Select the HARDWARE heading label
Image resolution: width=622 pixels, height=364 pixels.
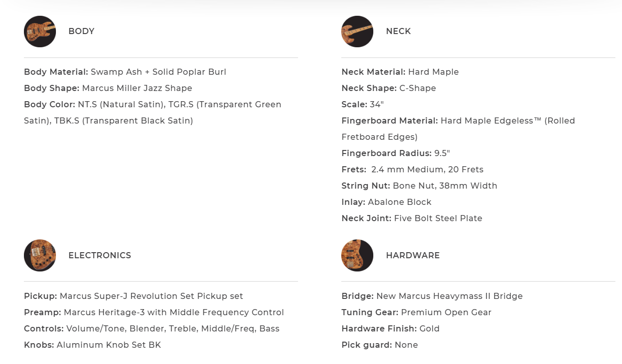(x=412, y=256)
